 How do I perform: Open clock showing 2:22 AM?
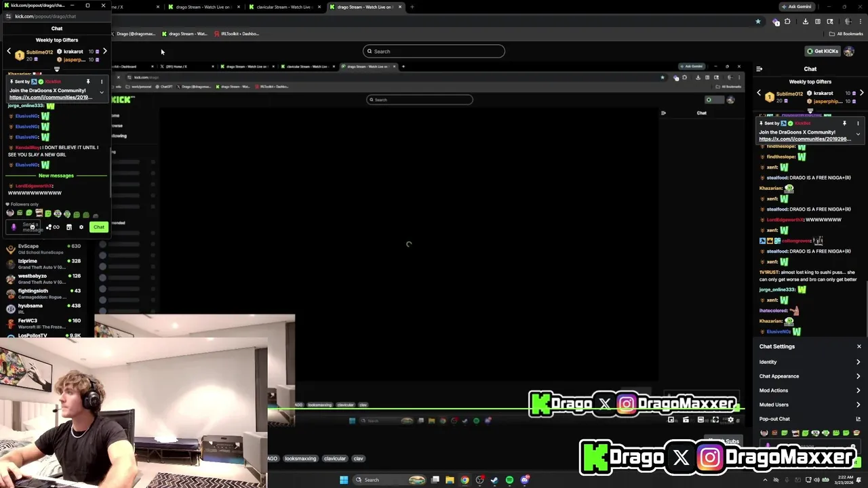845,480
